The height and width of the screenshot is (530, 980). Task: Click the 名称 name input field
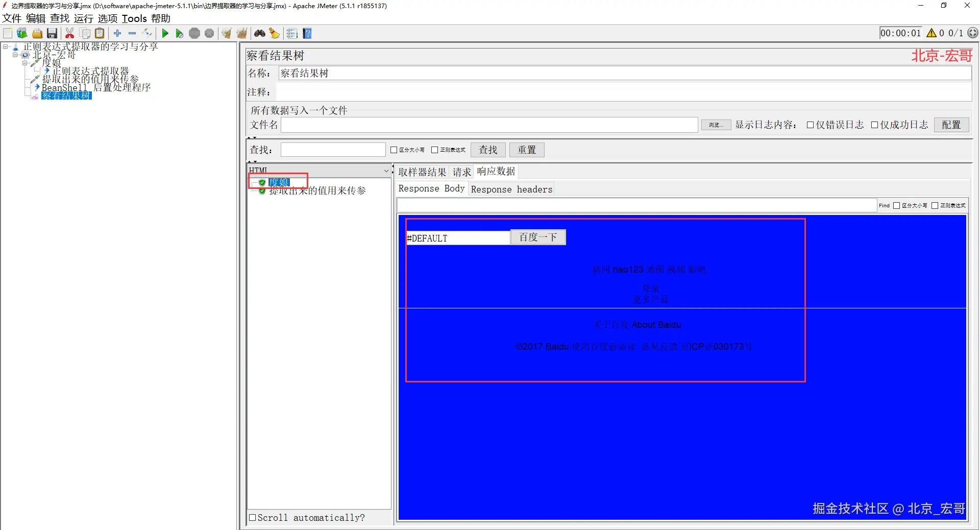[x=625, y=74]
